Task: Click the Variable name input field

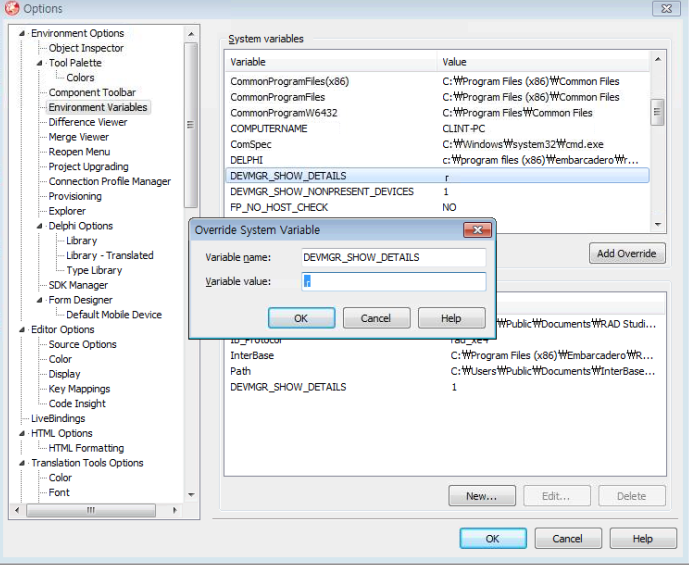Action: pos(394,258)
